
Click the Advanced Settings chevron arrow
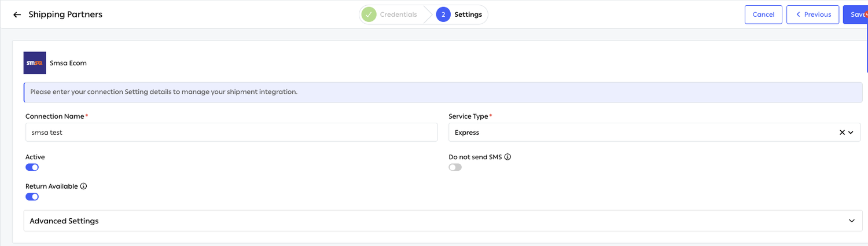coord(851,221)
